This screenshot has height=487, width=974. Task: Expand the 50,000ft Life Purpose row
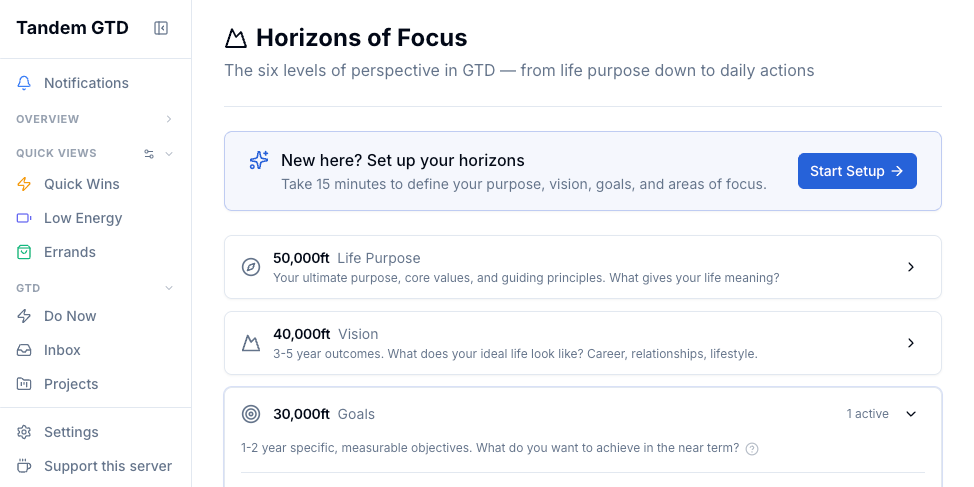click(910, 267)
